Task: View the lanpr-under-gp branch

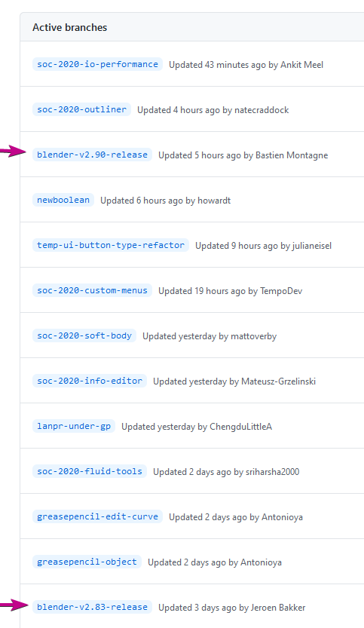Action: click(x=74, y=426)
